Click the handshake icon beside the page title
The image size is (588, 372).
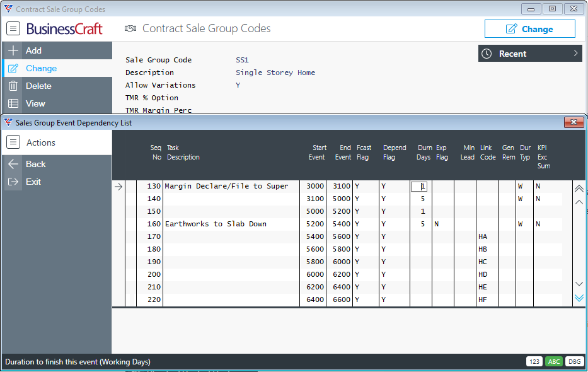pyautogui.click(x=130, y=28)
